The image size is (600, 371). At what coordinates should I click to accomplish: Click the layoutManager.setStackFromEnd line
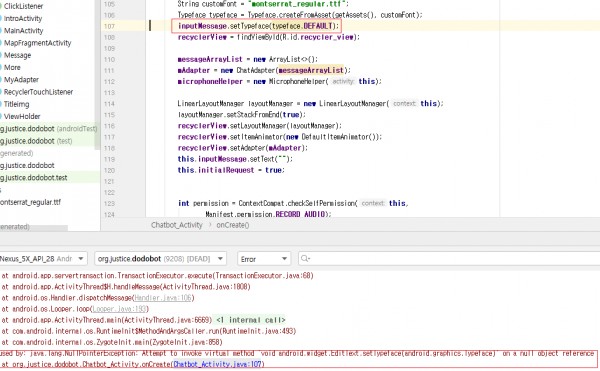pyautogui.click(x=241, y=115)
